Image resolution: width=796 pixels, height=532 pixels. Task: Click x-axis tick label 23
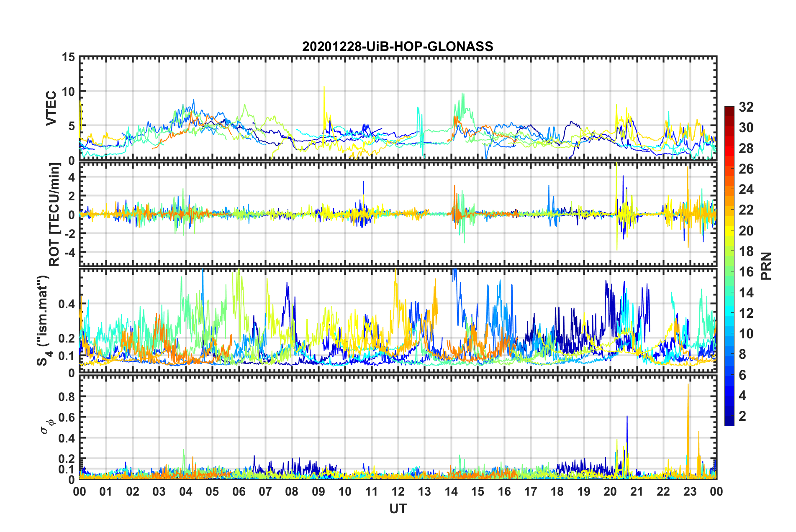point(690,491)
